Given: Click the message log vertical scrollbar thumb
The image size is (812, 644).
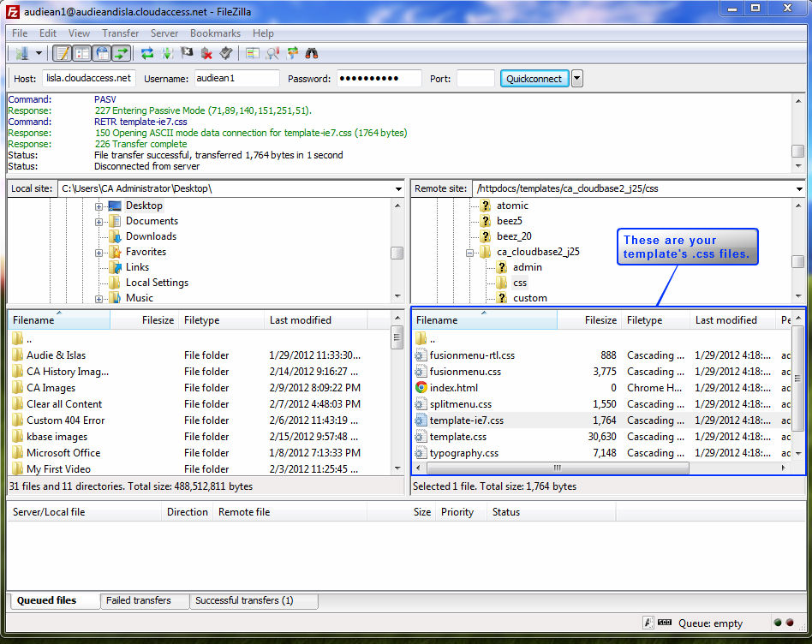Looking at the screenshot, I should 797,151.
